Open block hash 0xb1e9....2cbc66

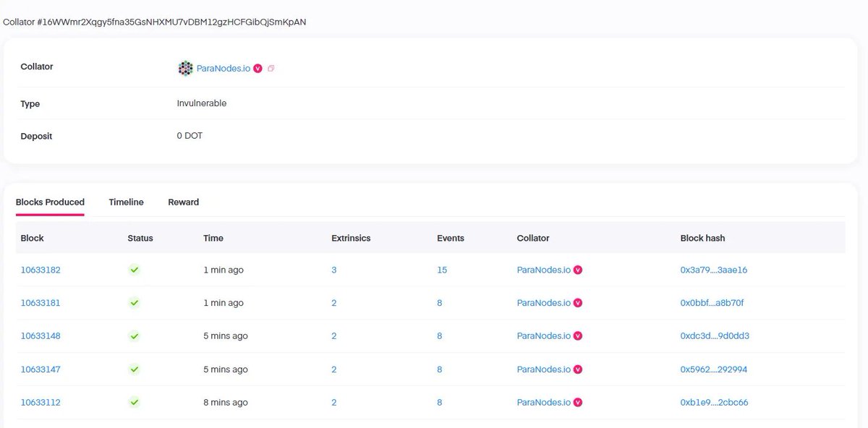(x=714, y=403)
